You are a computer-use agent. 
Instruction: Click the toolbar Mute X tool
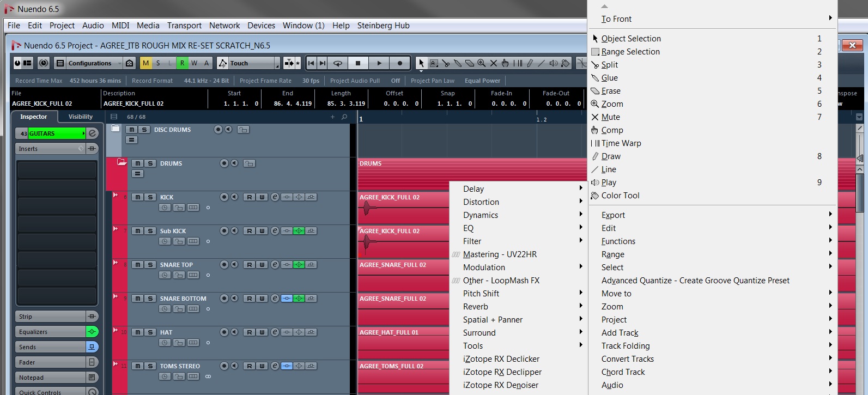[x=494, y=63]
